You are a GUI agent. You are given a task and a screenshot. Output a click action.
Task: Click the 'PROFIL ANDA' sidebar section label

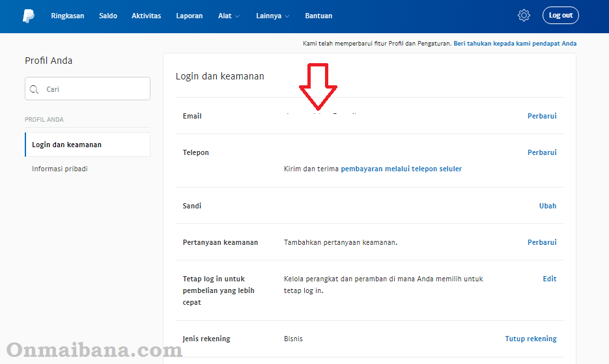point(44,120)
